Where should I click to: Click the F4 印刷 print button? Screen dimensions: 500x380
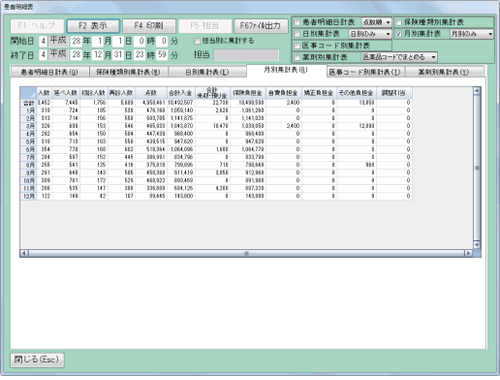click(x=149, y=26)
